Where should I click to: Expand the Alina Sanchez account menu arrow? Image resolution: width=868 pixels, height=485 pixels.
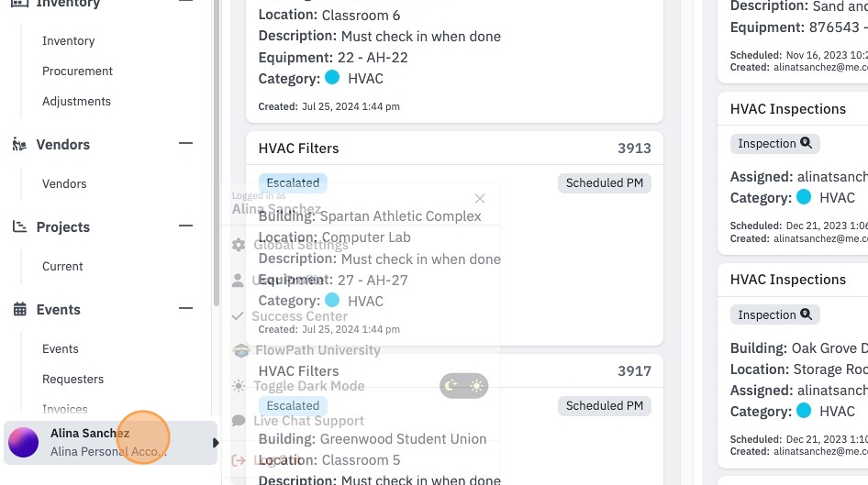[x=216, y=443]
